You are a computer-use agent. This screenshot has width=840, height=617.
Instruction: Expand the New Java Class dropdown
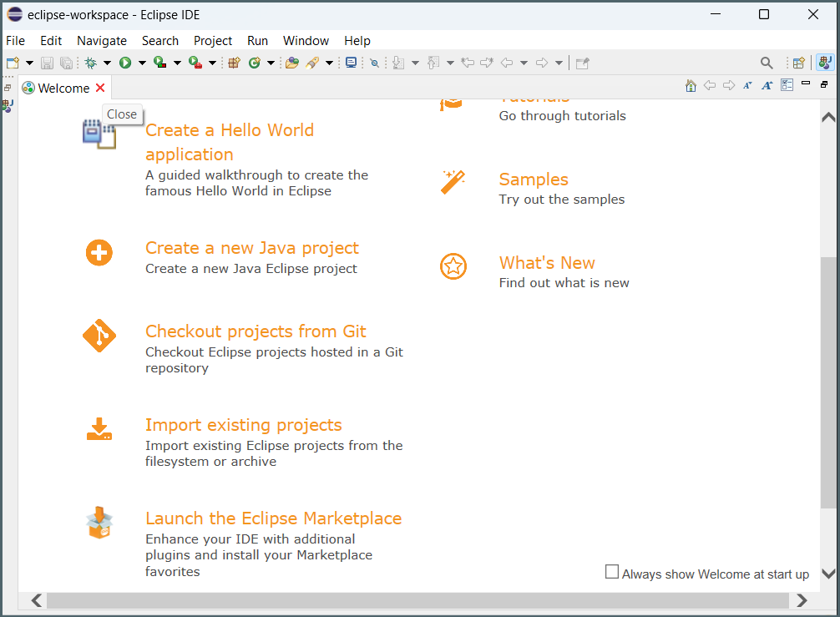coord(271,63)
